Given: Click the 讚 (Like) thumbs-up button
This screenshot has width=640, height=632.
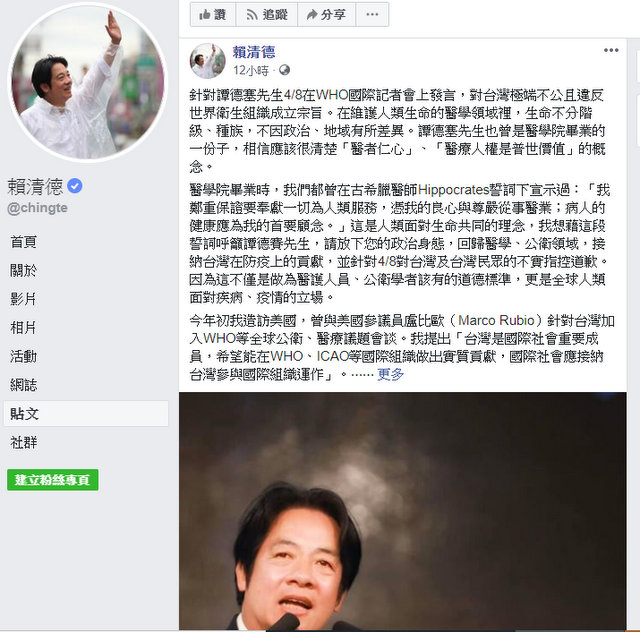Looking at the screenshot, I should pyautogui.click(x=213, y=15).
